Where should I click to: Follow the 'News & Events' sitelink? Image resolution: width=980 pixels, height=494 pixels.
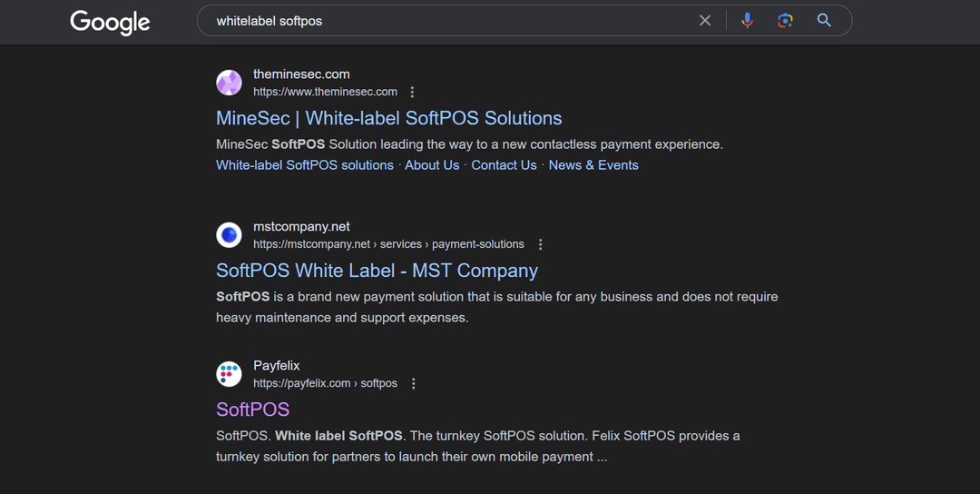tap(593, 165)
